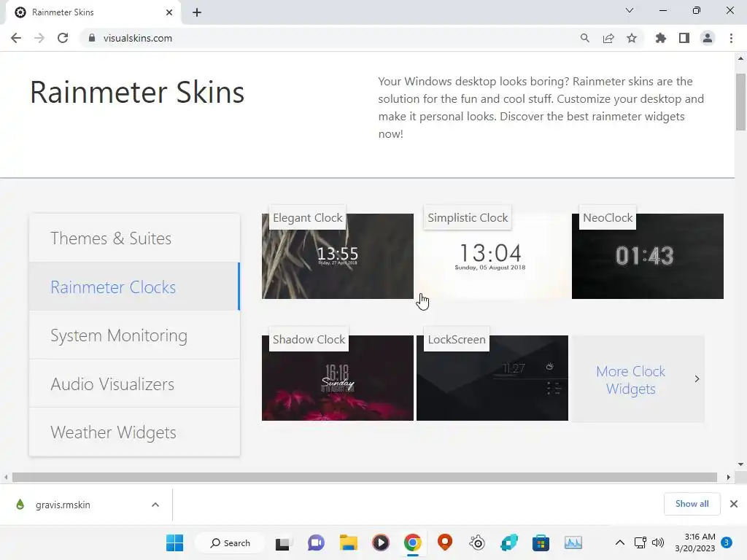Click the share page icon
Viewport: 747px width, 560px height.
point(608,38)
